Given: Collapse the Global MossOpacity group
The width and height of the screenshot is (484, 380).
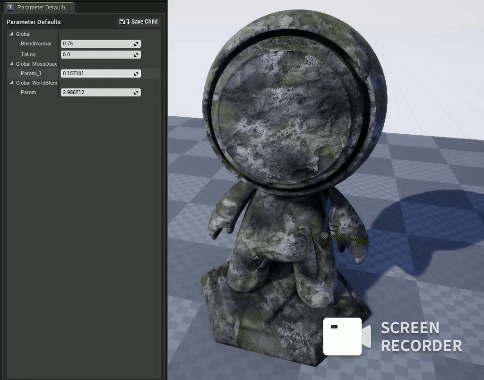Looking at the screenshot, I should pos(12,64).
